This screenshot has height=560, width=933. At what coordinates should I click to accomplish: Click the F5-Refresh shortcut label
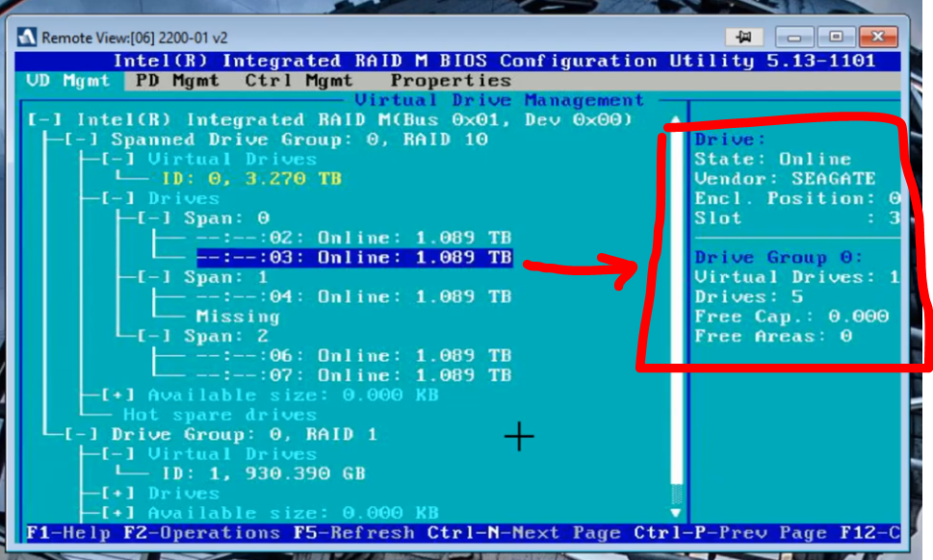click(x=354, y=533)
